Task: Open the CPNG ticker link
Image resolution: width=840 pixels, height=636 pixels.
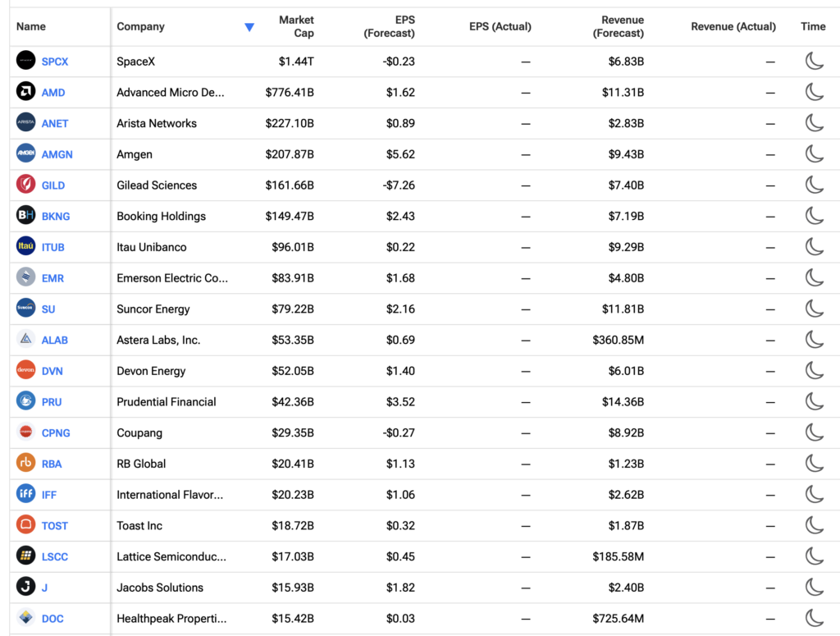Action: tap(56, 433)
